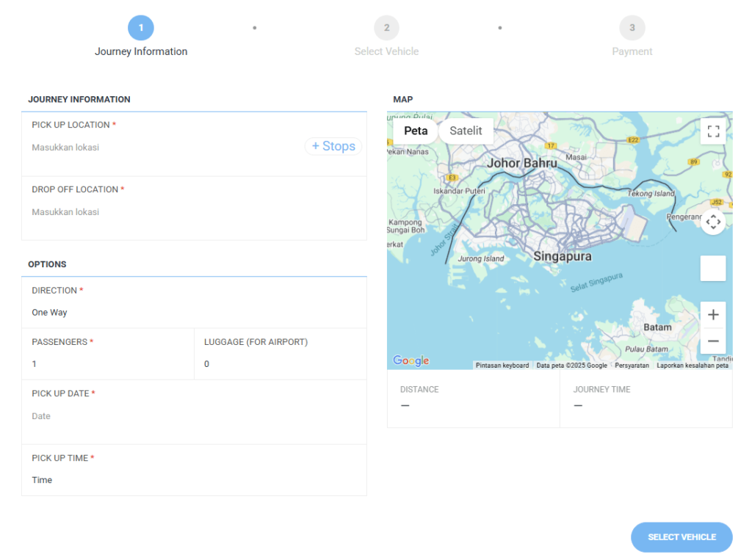Open the Passengers selector
This screenshot has height=560, width=752.
(108, 363)
